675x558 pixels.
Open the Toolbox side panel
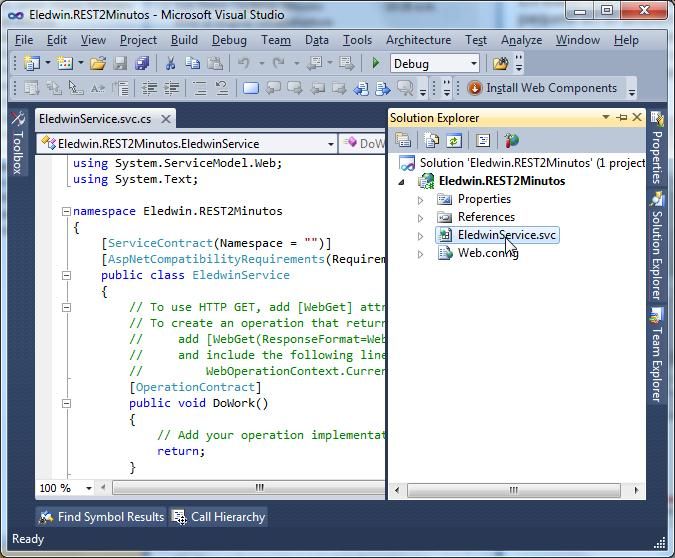[x=18, y=144]
